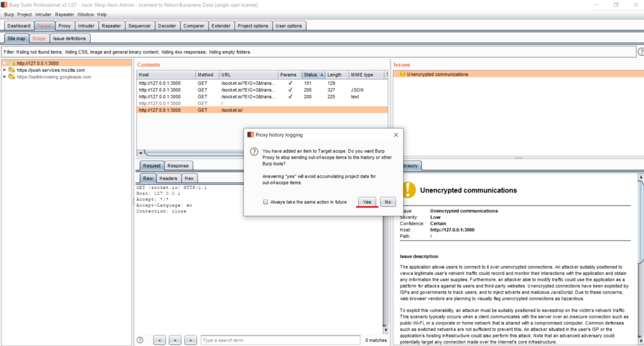Image resolution: width=644 pixels, height=346 pixels.
Task: Open the Project options tab
Action: click(x=253, y=26)
